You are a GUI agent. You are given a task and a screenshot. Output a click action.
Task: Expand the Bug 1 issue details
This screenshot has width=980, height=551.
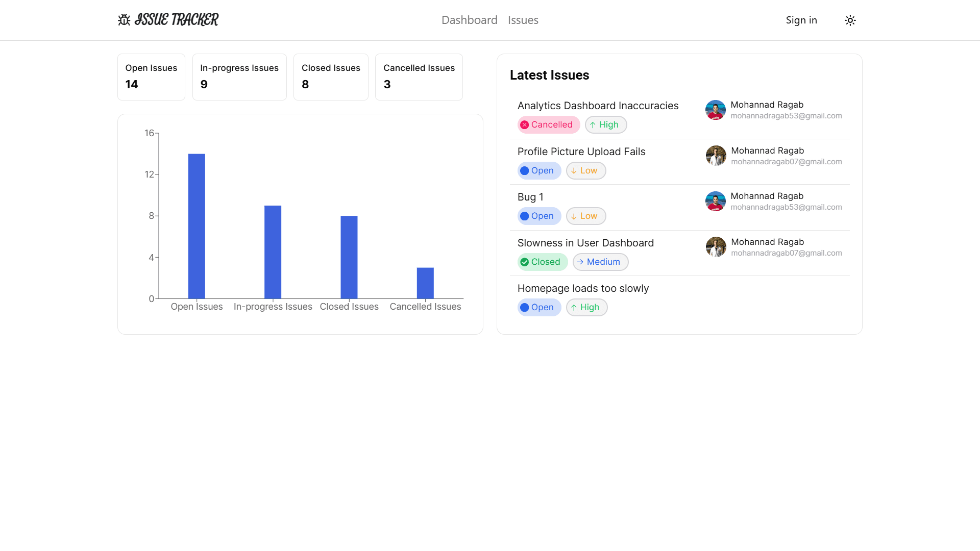(531, 197)
